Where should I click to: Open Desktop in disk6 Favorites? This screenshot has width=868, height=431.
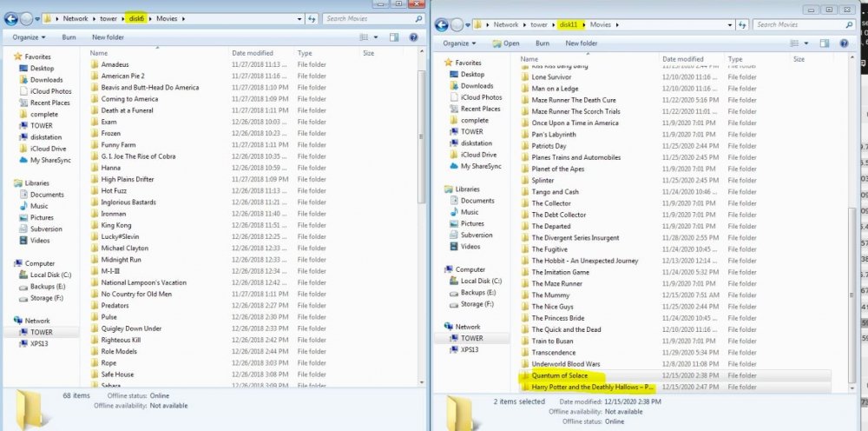tap(42, 68)
